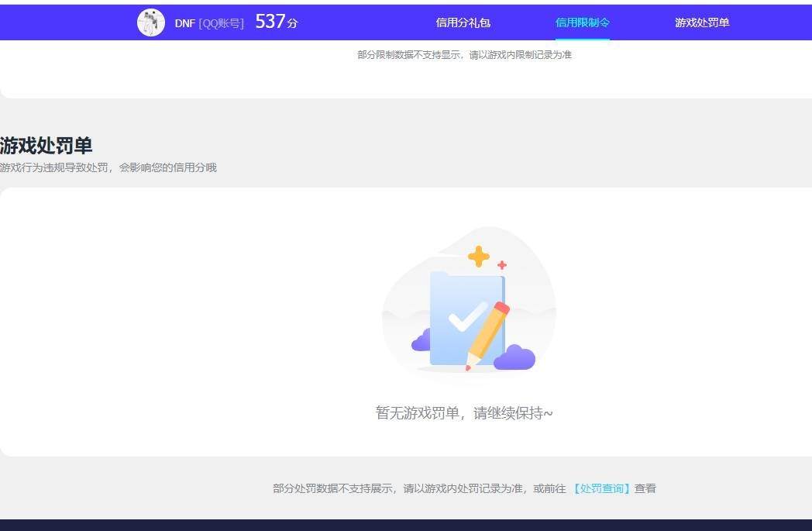Click the 537分 credit score
This screenshot has width=812, height=531.
coord(277,22)
